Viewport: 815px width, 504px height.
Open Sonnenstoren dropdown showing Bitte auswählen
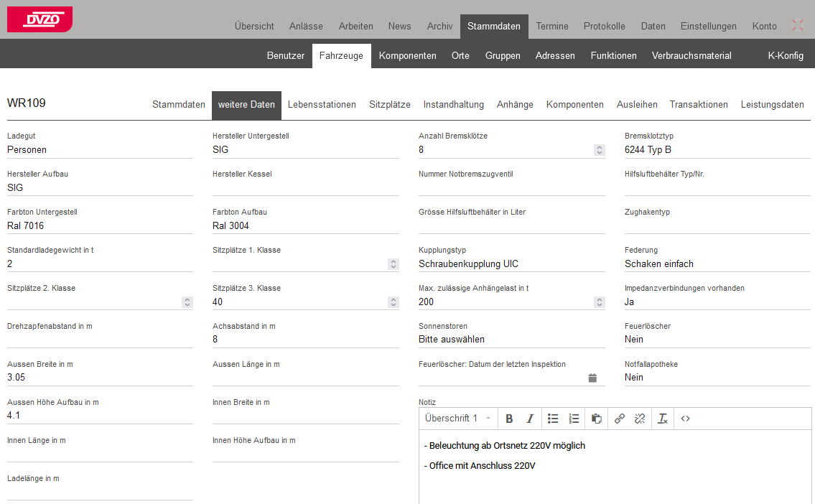pos(511,340)
